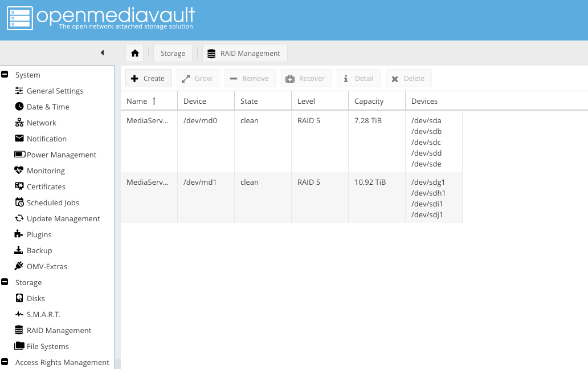The height and width of the screenshot is (369, 588).
Task: Collapse the System tree section
Action: [5, 75]
